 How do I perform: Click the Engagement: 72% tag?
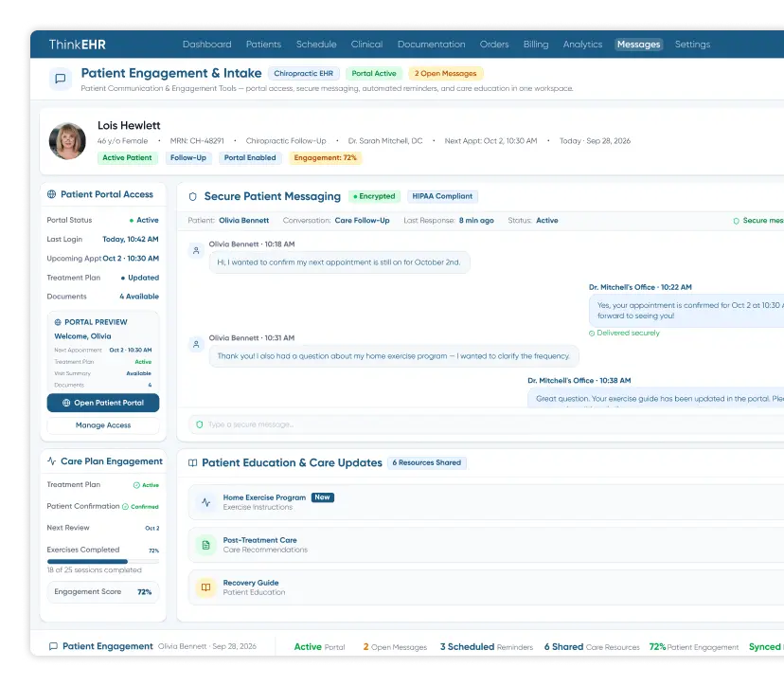tap(325, 158)
